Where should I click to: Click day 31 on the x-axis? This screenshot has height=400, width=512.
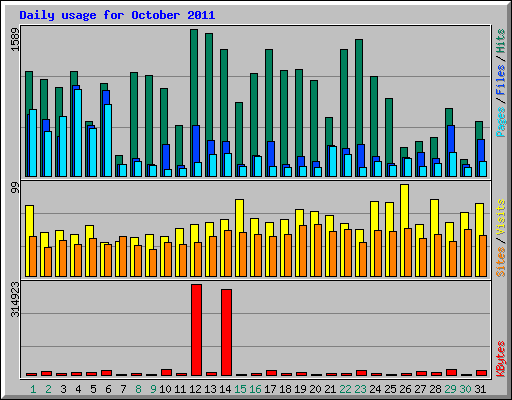tap(480, 389)
